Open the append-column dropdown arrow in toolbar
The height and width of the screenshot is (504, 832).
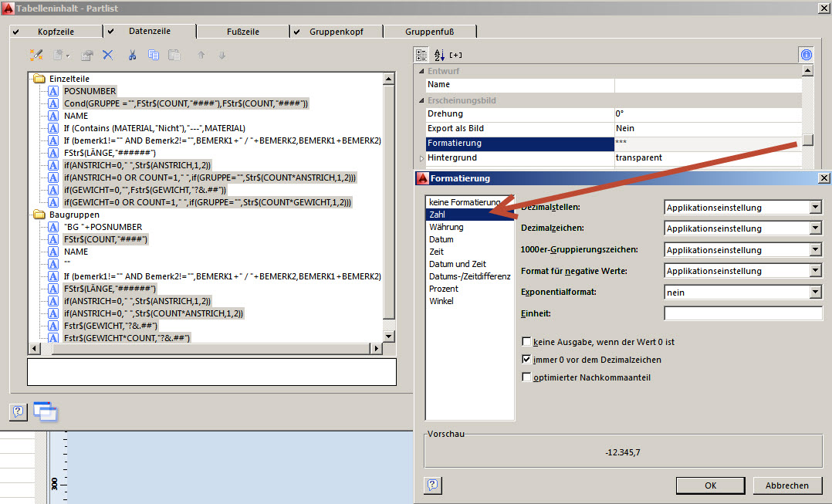67,56
